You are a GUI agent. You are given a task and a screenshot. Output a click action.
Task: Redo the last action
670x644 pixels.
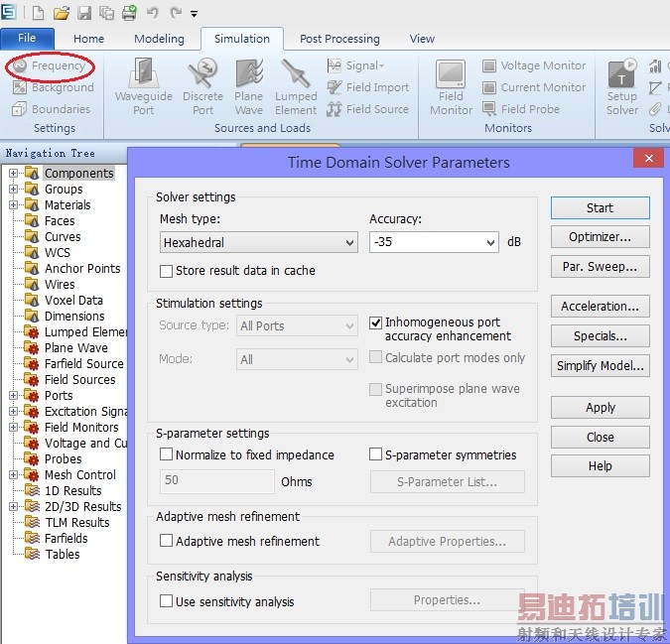[175, 13]
